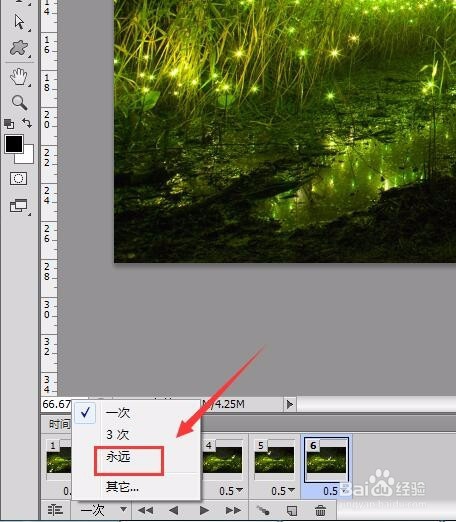Click the horizontal scrollbar of the canvas
The image size is (456, 522).
(376, 404)
